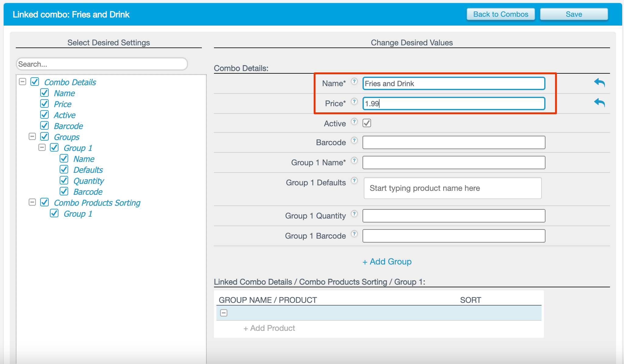
Task: Click the Search settings input field
Action: tap(102, 64)
